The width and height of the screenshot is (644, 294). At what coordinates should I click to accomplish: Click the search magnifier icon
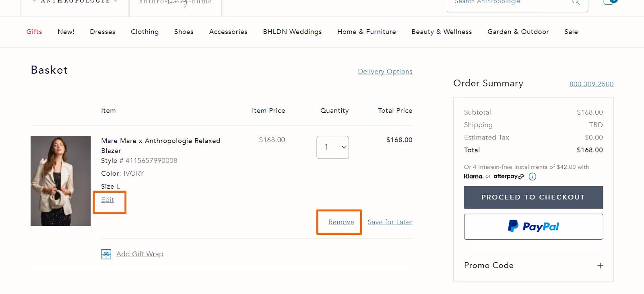pyautogui.click(x=576, y=2)
